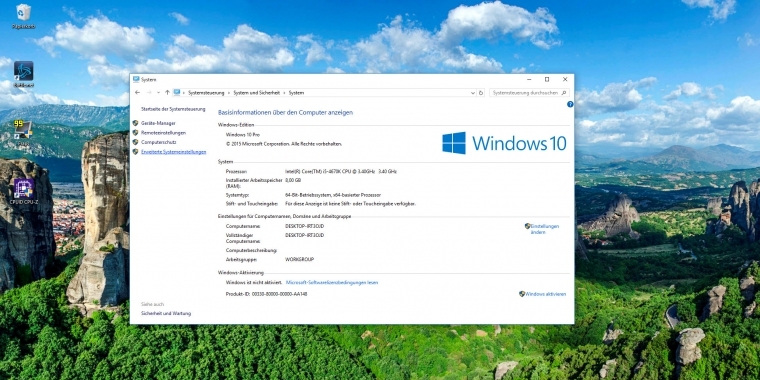Screen dimensions: 760x380
Task: Focus the 'Systemsteuerung durchsuchen' search field
Action: pos(529,93)
